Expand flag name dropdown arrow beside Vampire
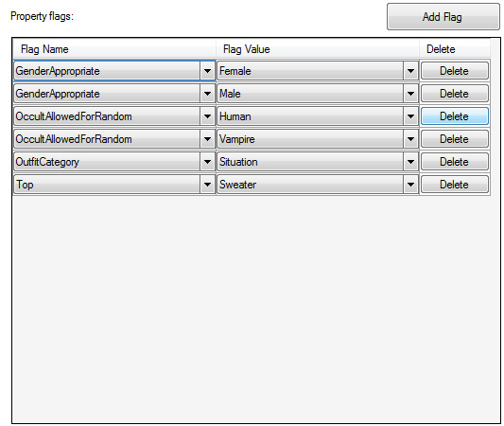 (x=207, y=139)
